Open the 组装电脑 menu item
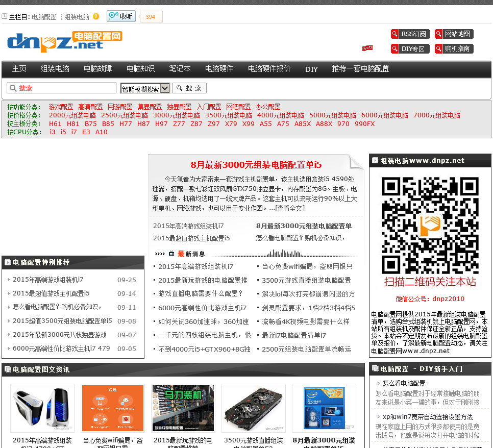 coord(55,68)
